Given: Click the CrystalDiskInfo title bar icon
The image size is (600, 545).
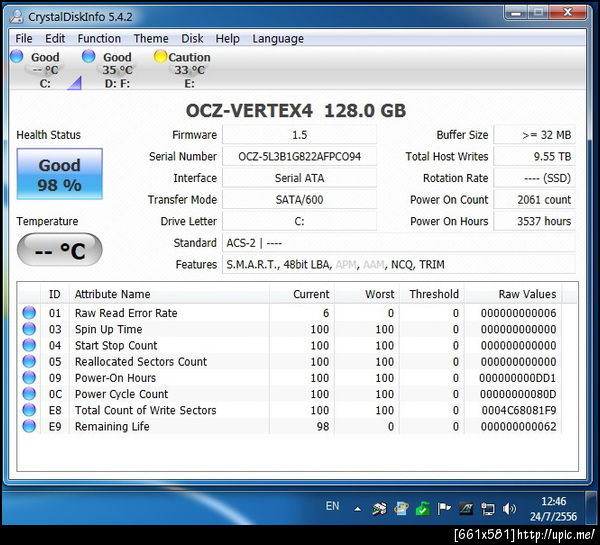Looking at the screenshot, I should pos(16,16).
